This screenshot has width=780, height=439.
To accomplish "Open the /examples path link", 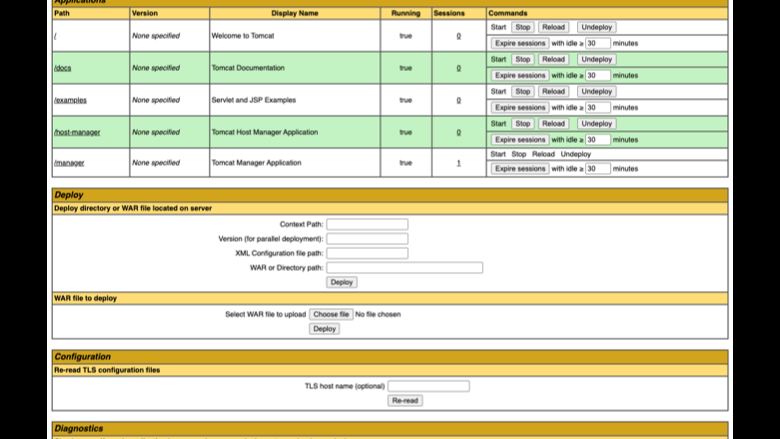I will tap(70, 100).
